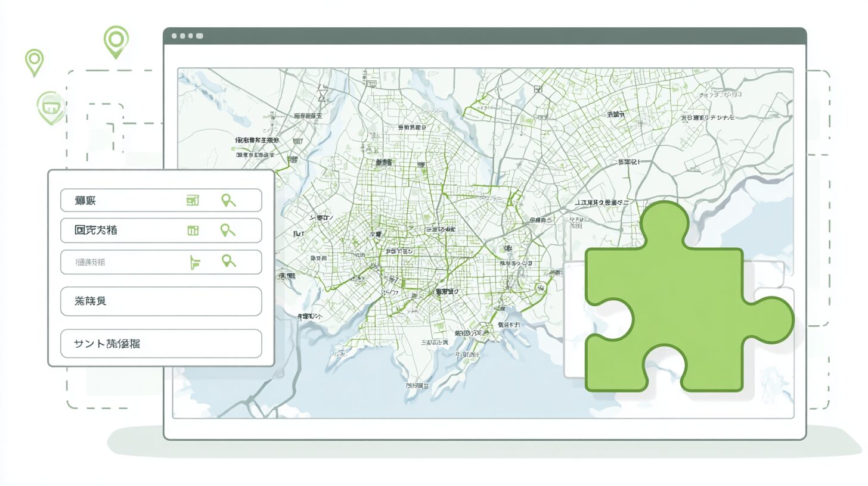Image resolution: width=868 pixels, height=486 pixels.
Task: Click the fourth panel field with no icons
Action: 161,301
